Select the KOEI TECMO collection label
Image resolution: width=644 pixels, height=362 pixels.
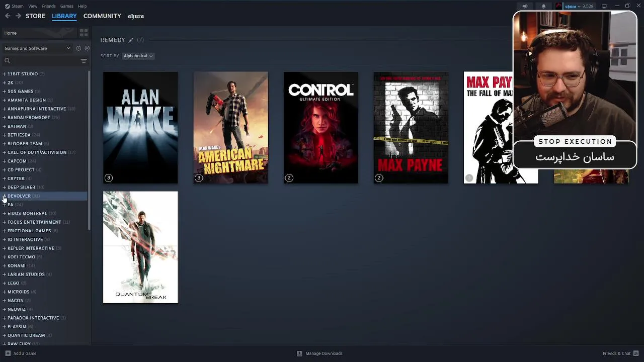click(21, 257)
